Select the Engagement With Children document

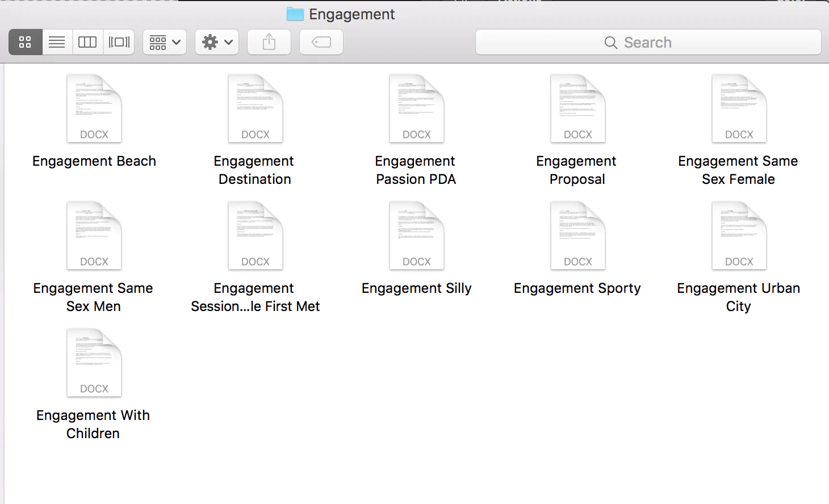point(94,363)
